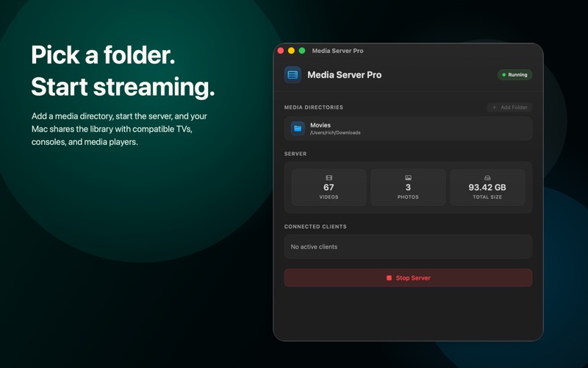588x368 pixels.
Task: Close the window with the red button
Action: 281,51
